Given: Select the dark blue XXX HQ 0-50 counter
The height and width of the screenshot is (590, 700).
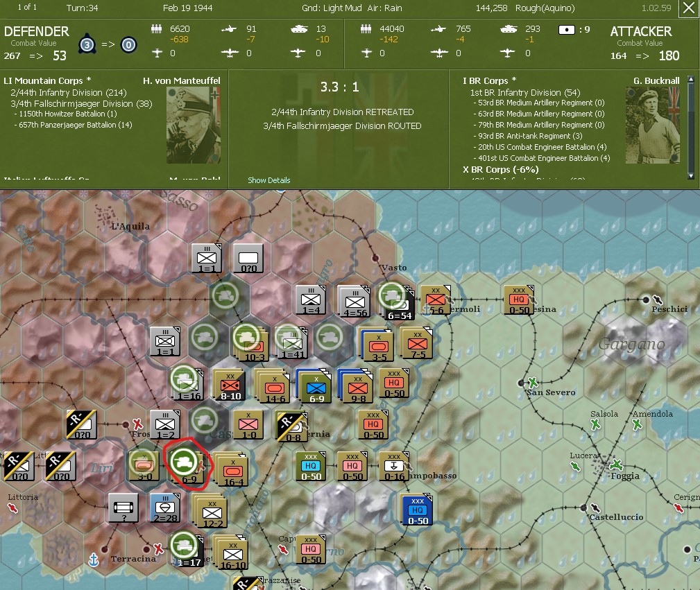Looking at the screenshot, I should [418, 510].
